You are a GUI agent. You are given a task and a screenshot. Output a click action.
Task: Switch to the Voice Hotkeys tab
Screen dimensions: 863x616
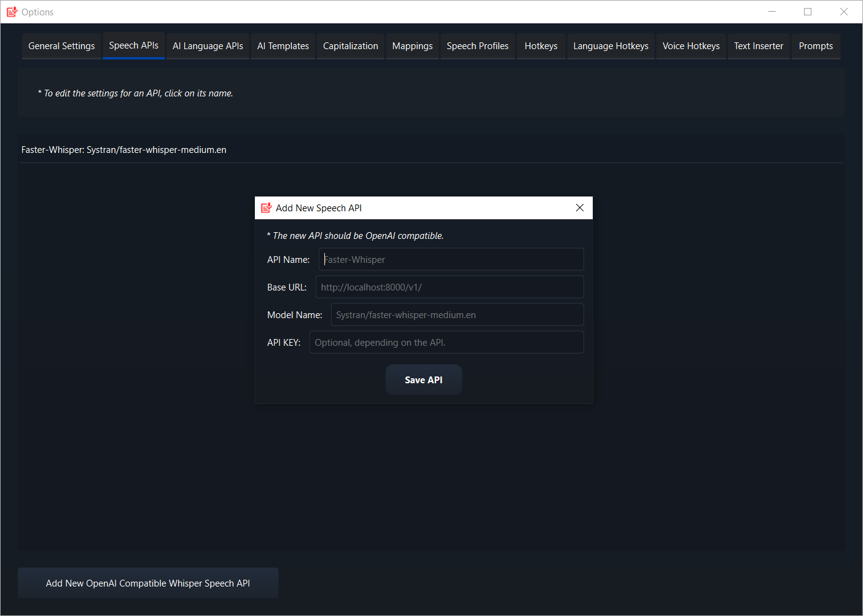point(691,45)
